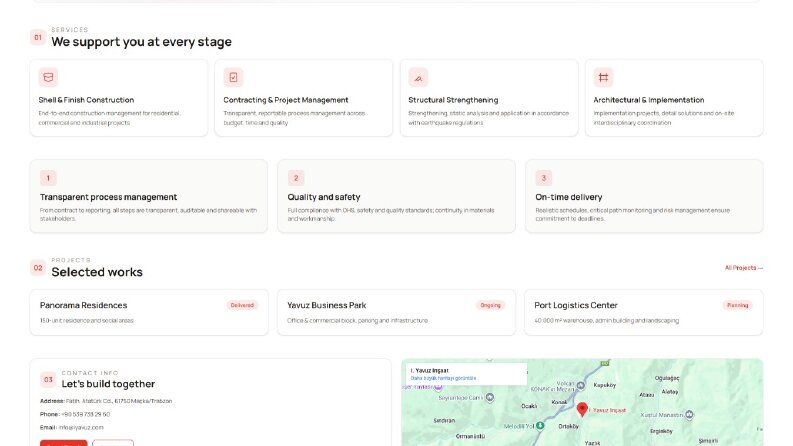Click the red Yavuz İnşaat map pin
Image resolution: width=793 pixels, height=446 pixels.
pos(582,409)
